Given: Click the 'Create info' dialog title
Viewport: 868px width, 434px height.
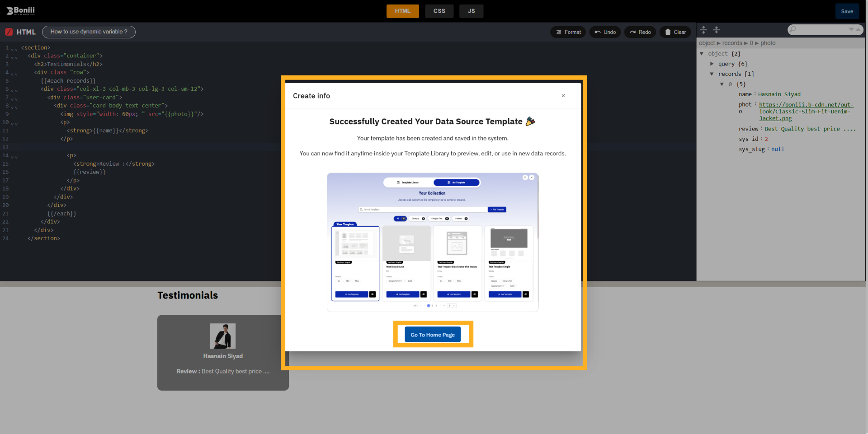Looking at the screenshot, I should click(x=311, y=96).
